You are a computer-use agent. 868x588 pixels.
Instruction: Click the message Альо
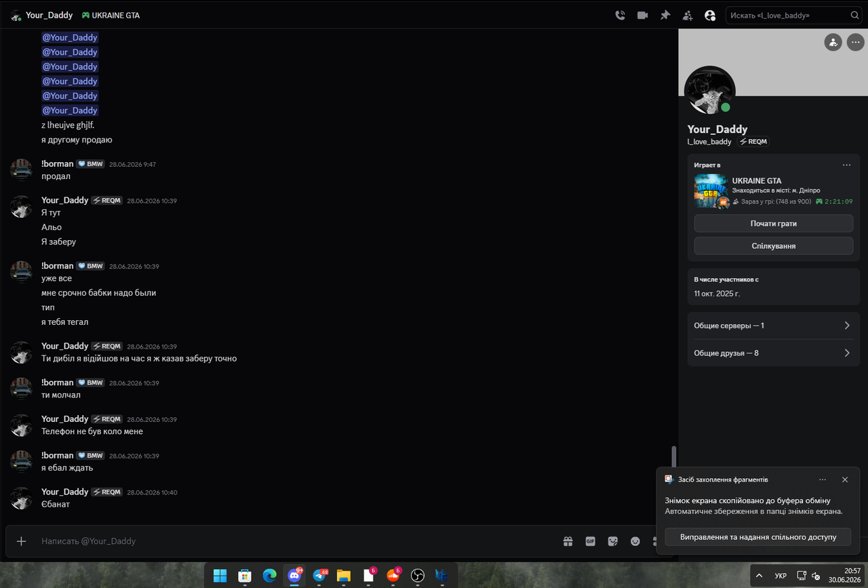[52, 227]
